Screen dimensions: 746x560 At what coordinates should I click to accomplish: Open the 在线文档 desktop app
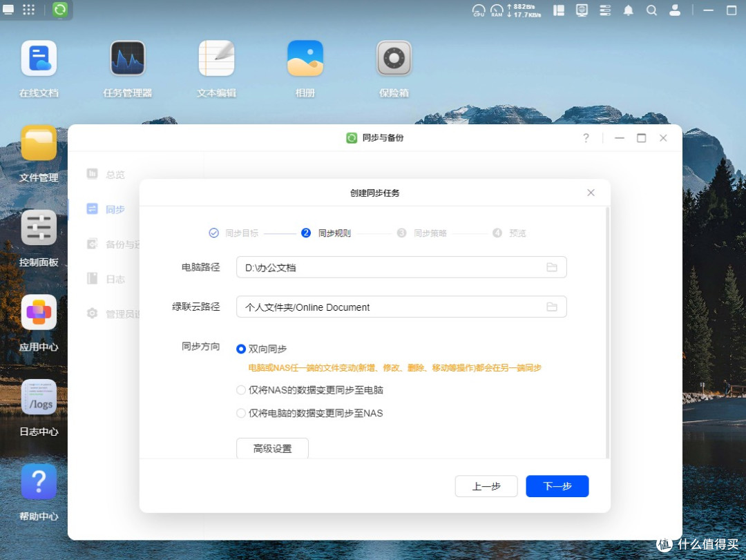pyautogui.click(x=39, y=59)
